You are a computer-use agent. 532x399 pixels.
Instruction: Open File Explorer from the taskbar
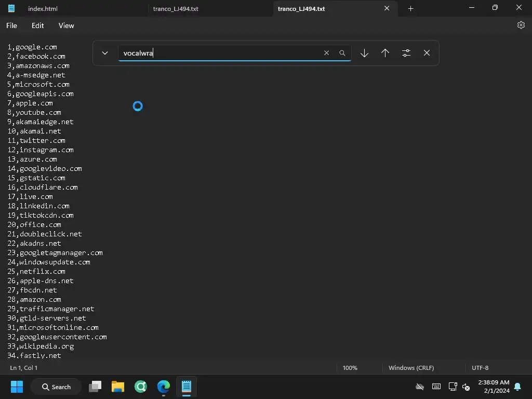[118, 387]
